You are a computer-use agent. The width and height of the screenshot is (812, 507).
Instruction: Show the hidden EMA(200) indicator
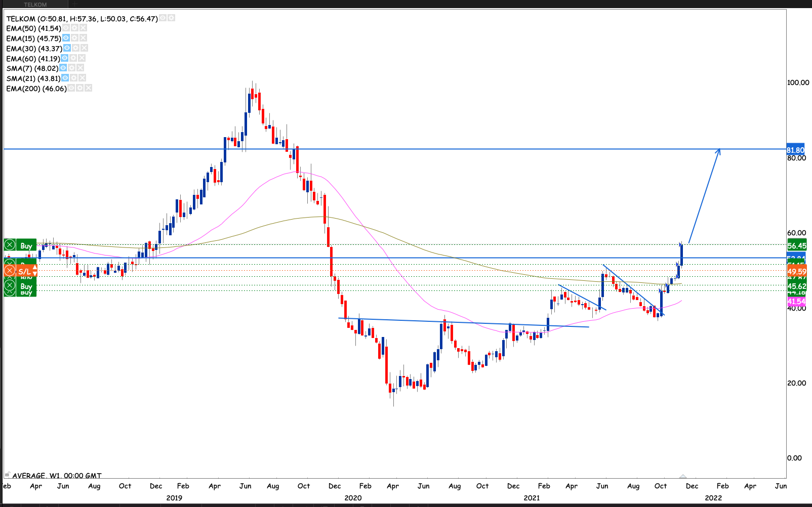tap(71, 88)
